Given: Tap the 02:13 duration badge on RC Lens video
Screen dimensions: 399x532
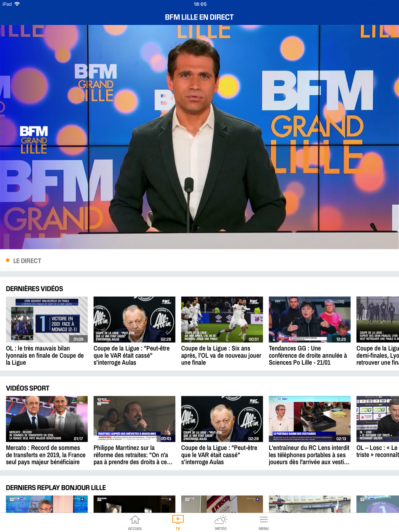Looking at the screenshot, I should pos(341,439).
